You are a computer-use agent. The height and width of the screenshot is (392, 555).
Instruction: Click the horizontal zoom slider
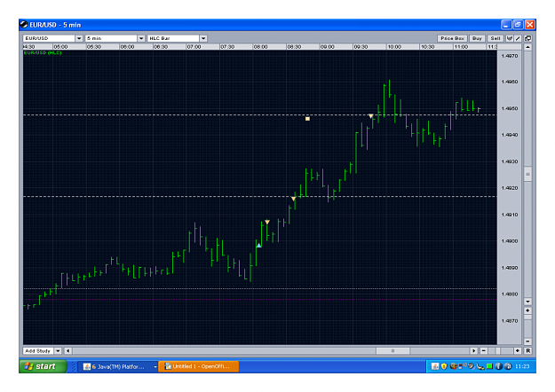pyautogui.click(x=498, y=350)
